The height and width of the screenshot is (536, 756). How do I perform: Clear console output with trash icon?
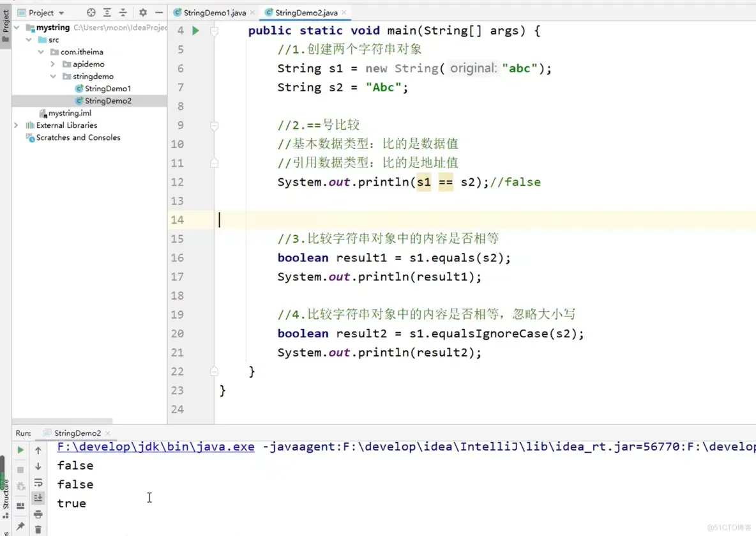click(38, 530)
